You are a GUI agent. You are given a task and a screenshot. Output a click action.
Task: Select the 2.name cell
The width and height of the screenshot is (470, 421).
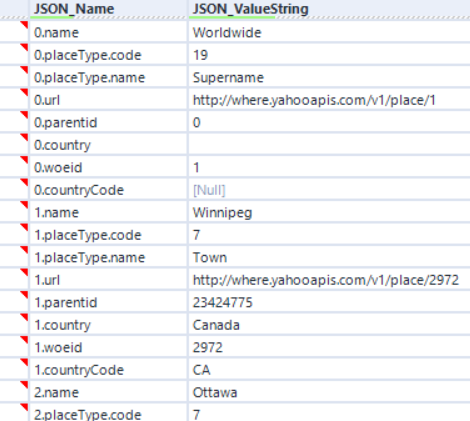coord(108,392)
